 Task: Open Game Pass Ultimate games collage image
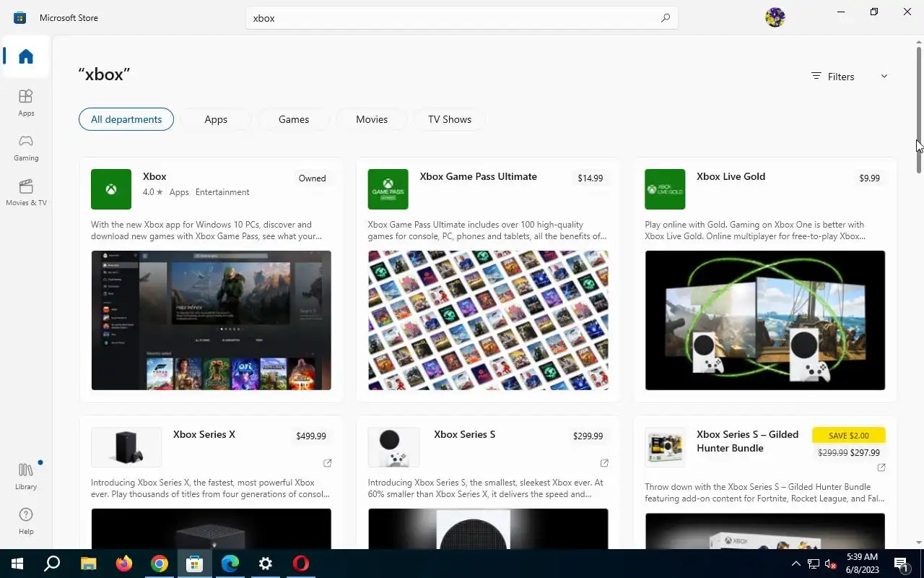click(488, 320)
